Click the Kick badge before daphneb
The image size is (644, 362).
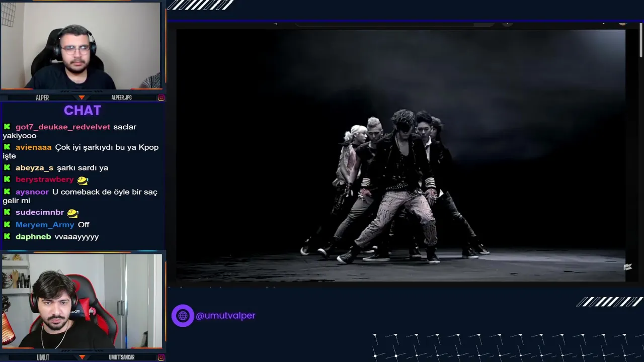coord(7,236)
